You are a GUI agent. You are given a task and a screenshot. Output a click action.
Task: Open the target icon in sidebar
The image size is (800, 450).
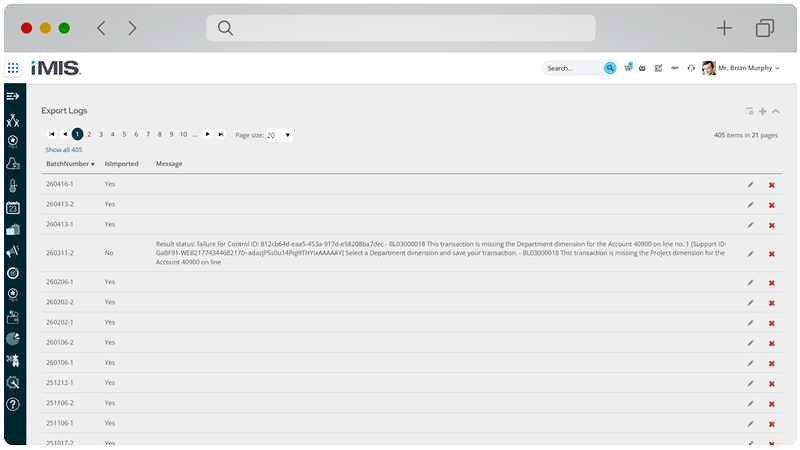[x=13, y=273]
